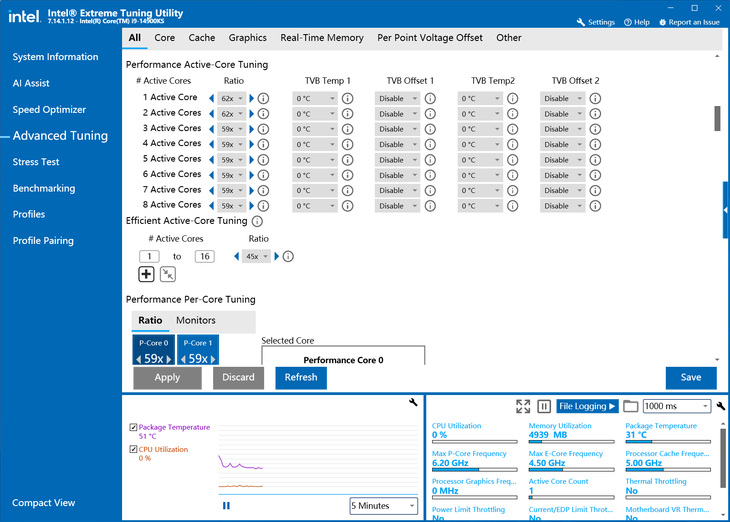Open Stress Test in sidebar

tap(36, 162)
